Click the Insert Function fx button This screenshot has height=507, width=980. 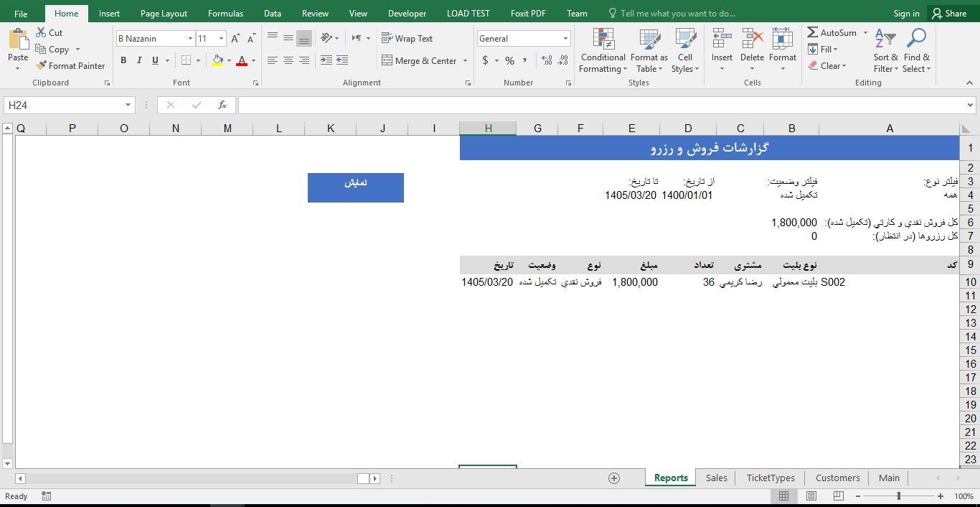222,105
